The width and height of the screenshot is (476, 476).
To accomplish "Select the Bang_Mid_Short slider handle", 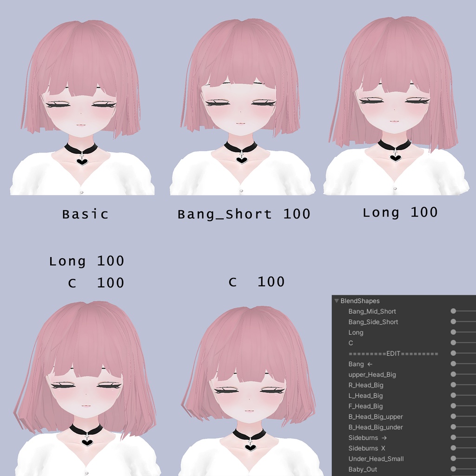I will click(x=453, y=311).
